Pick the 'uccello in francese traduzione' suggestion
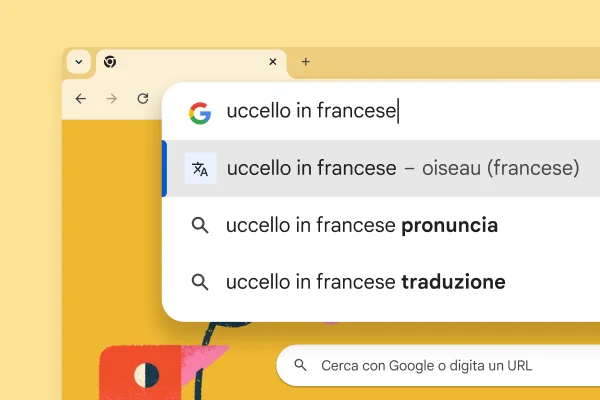The height and width of the screenshot is (400, 600). [366, 283]
